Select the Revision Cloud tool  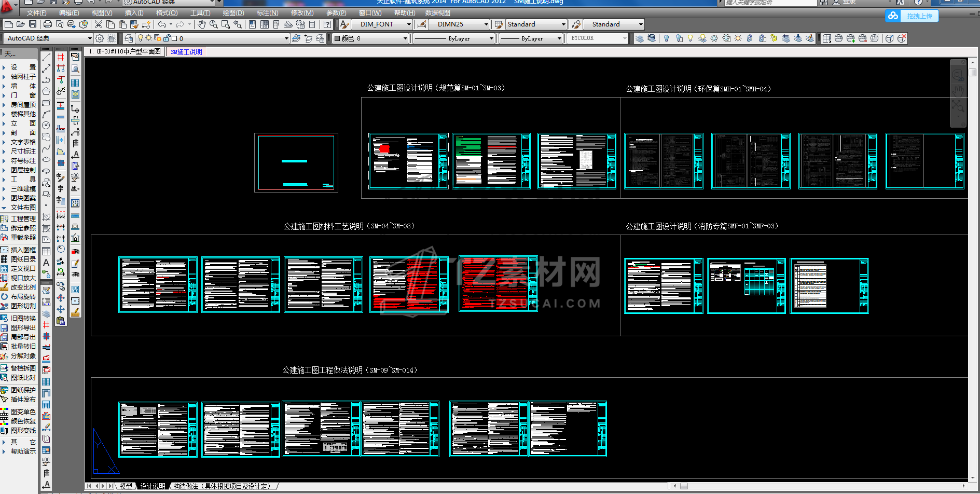(46, 137)
